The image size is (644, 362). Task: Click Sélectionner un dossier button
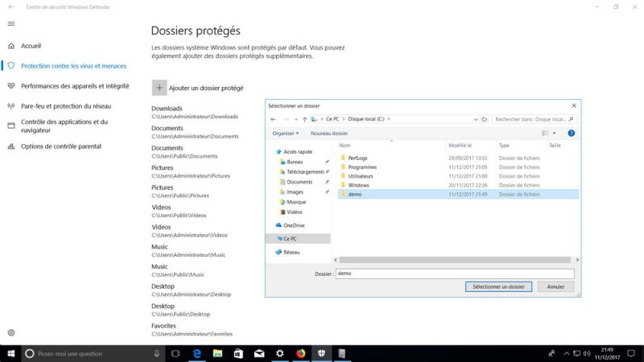click(x=498, y=287)
